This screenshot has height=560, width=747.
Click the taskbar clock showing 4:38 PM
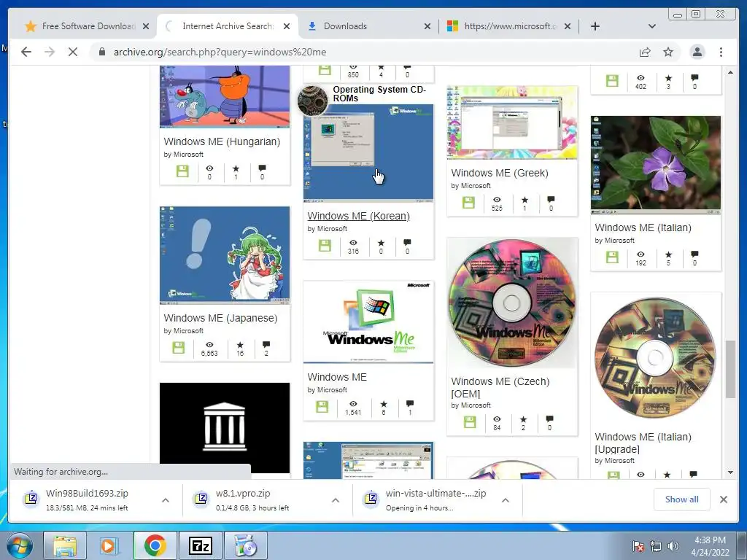tap(710, 546)
